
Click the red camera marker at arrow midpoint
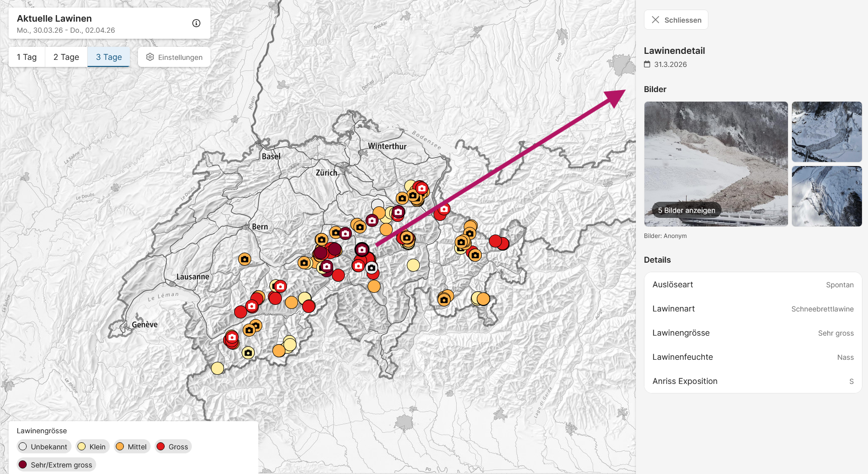(444, 209)
